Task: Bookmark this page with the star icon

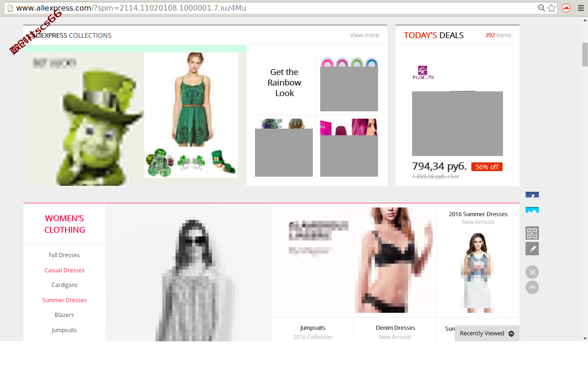Action: coord(552,8)
